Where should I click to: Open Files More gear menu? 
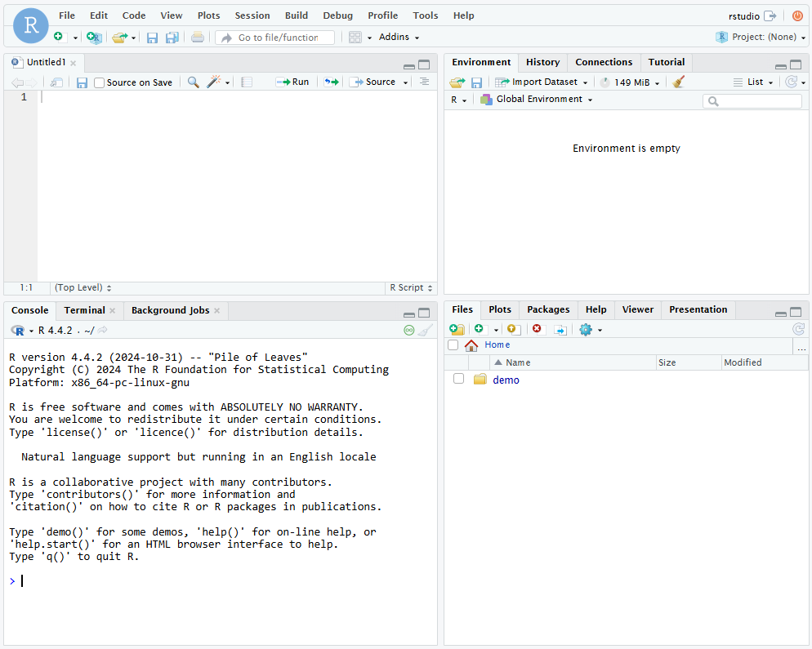[x=591, y=330]
